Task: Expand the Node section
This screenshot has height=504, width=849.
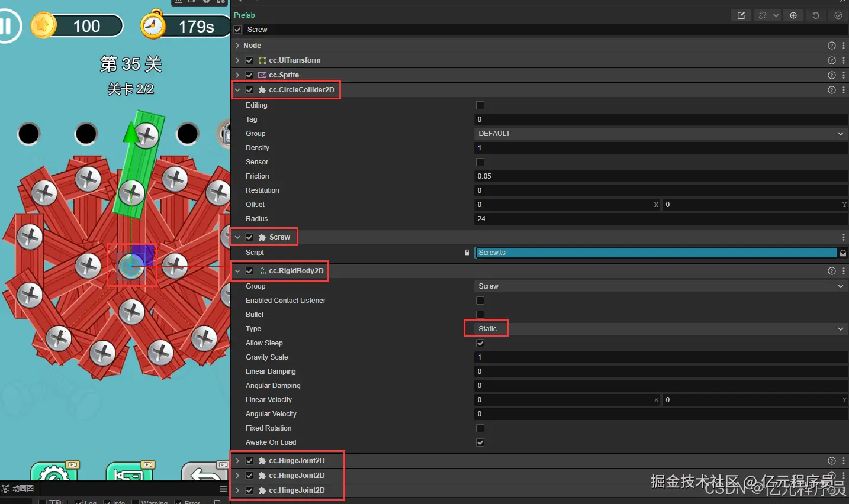Action: pos(237,46)
